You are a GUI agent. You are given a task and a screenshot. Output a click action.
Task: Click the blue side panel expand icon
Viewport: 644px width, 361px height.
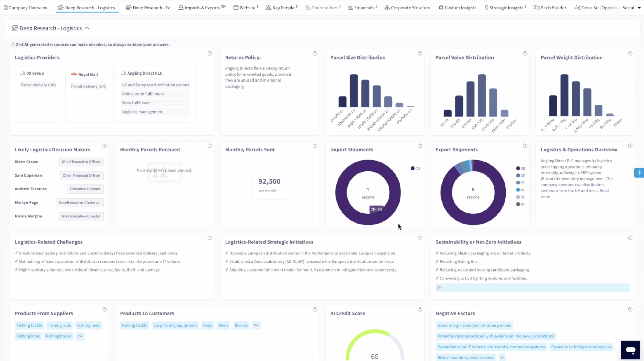[639, 173]
